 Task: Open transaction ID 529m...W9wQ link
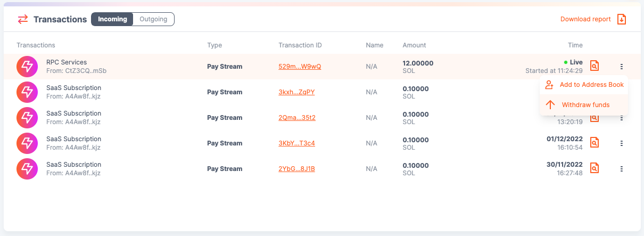tap(300, 67)
